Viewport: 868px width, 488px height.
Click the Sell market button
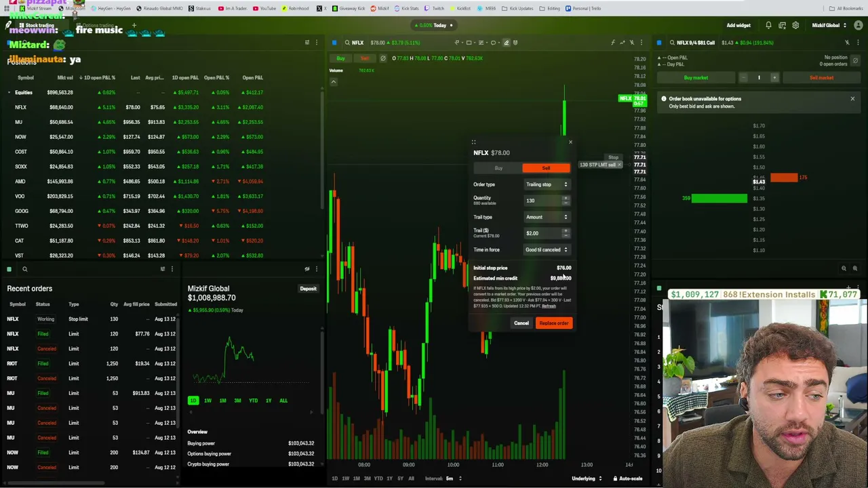point(821,78)
